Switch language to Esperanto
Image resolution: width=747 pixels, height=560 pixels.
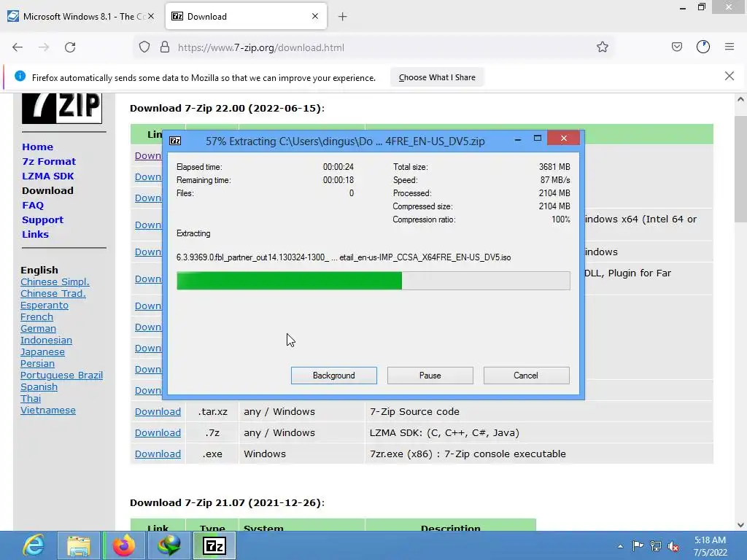pyautogui.click(x=44, y=306)
